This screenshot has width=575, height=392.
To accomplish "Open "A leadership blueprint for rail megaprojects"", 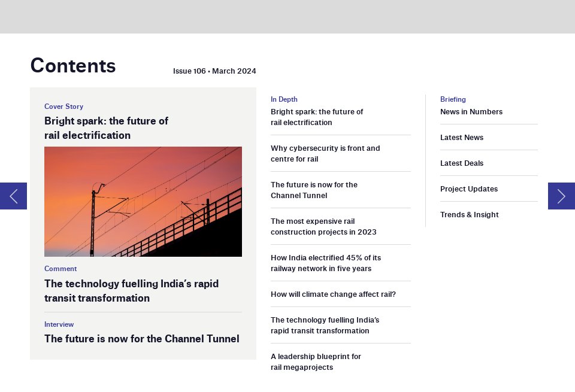I will coord(316,361).
